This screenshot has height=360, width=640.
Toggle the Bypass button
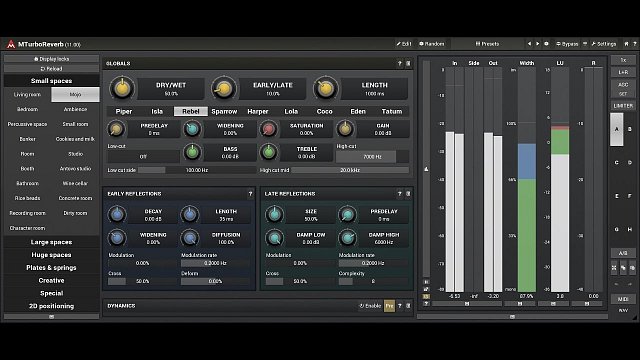567,44
